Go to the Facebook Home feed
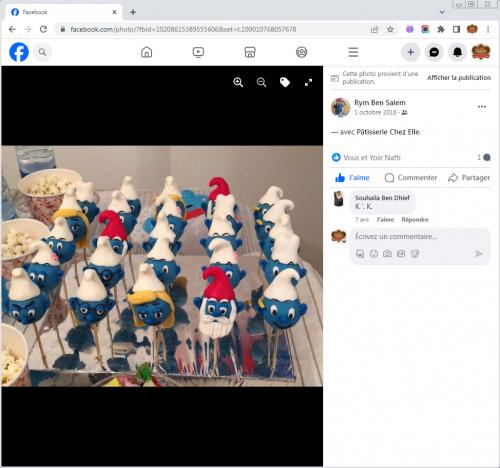The image size is (500, 468). pyautogui.click(x=146, y=52)
